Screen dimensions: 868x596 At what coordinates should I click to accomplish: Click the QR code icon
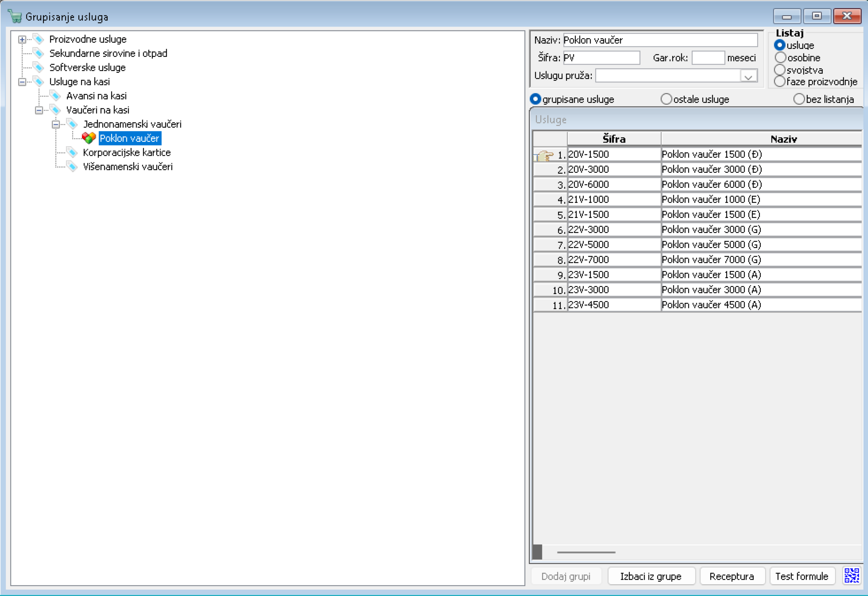click(852, 576)
